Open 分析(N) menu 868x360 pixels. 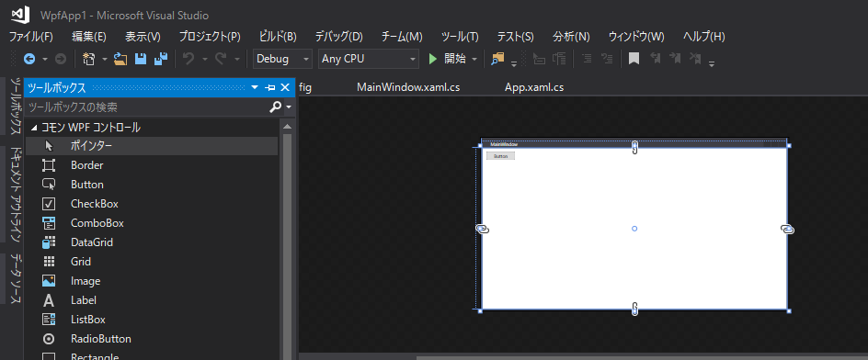point(571,37)
